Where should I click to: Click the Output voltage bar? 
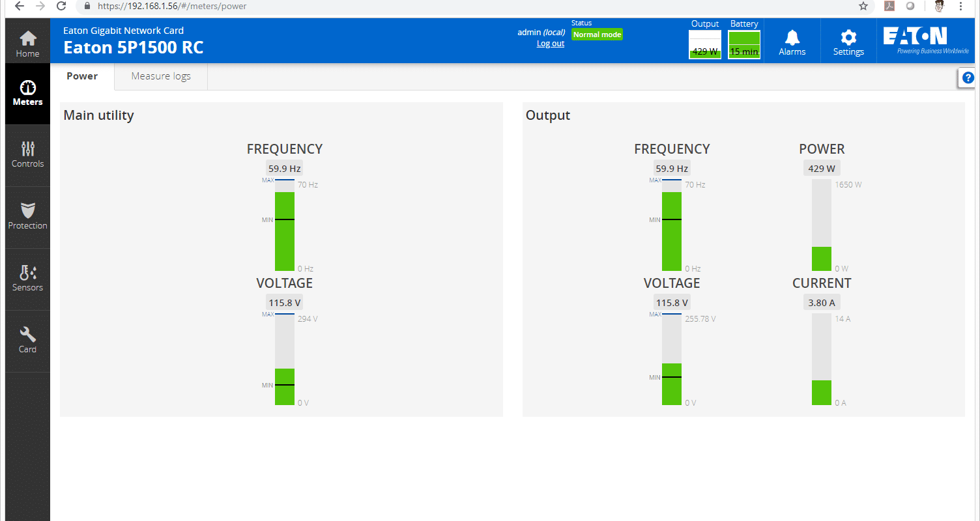(x=672, y=359)
